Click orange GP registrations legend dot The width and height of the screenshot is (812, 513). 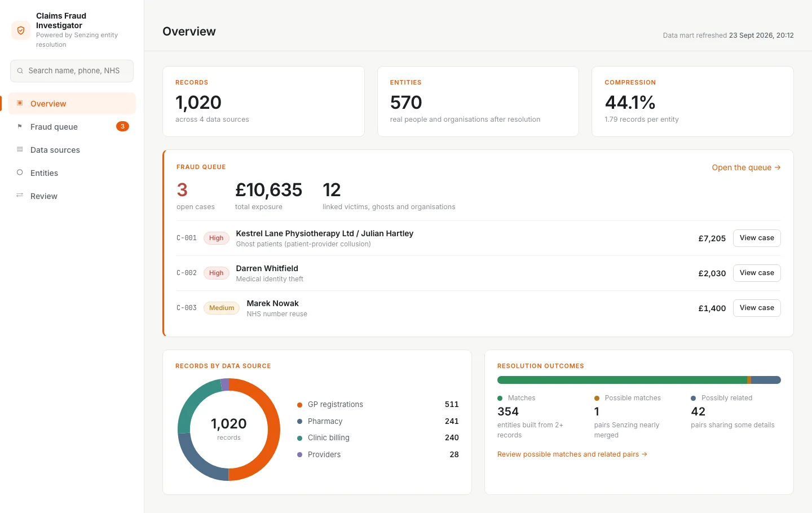coord(300,405)
